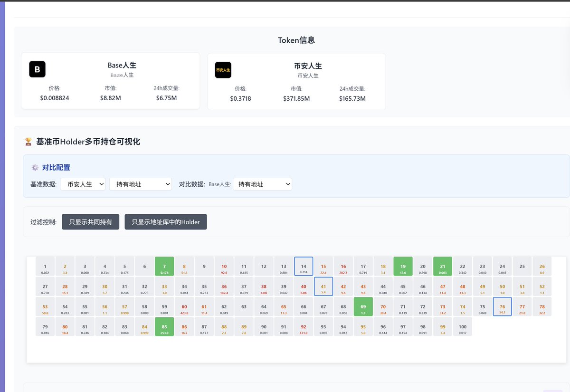Click holder cell number 63
The image size is (570, 392).
click(244, 306)
